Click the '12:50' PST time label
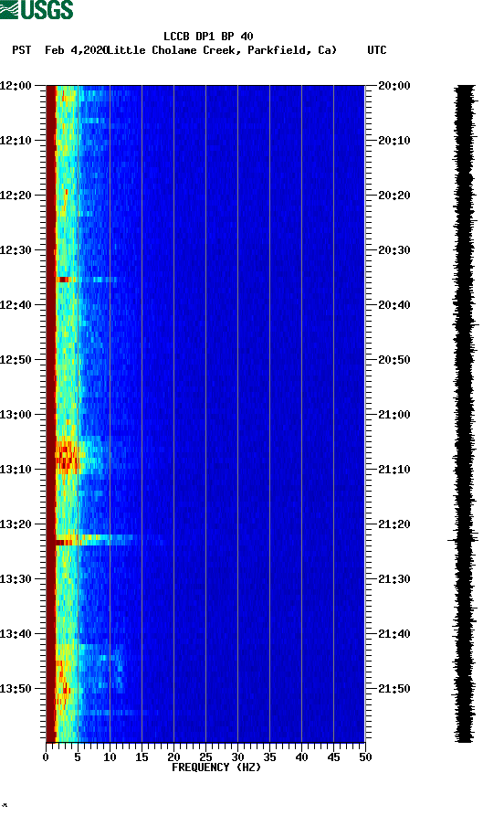The image size is (504, 815). (x=16, y=360)
